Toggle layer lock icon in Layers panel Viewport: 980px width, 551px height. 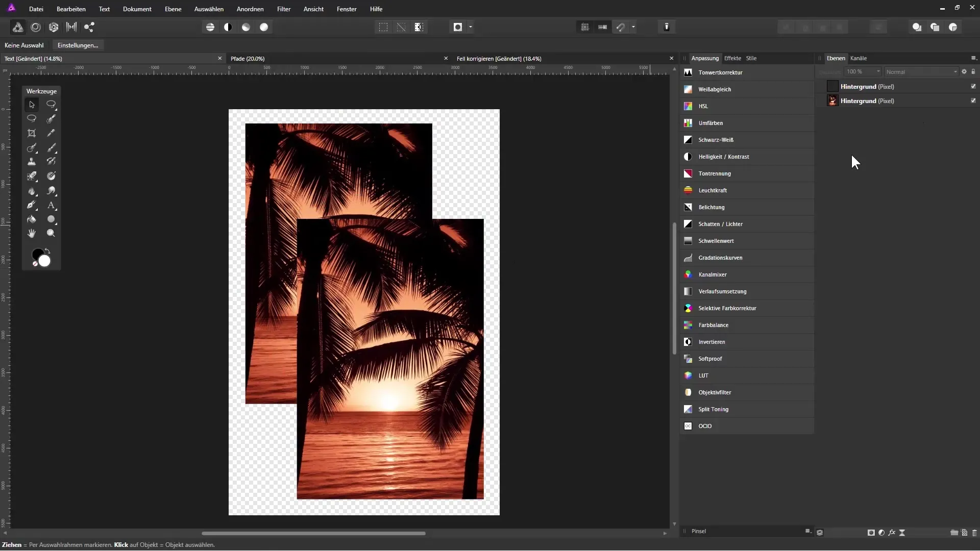[x=973, y=71]
